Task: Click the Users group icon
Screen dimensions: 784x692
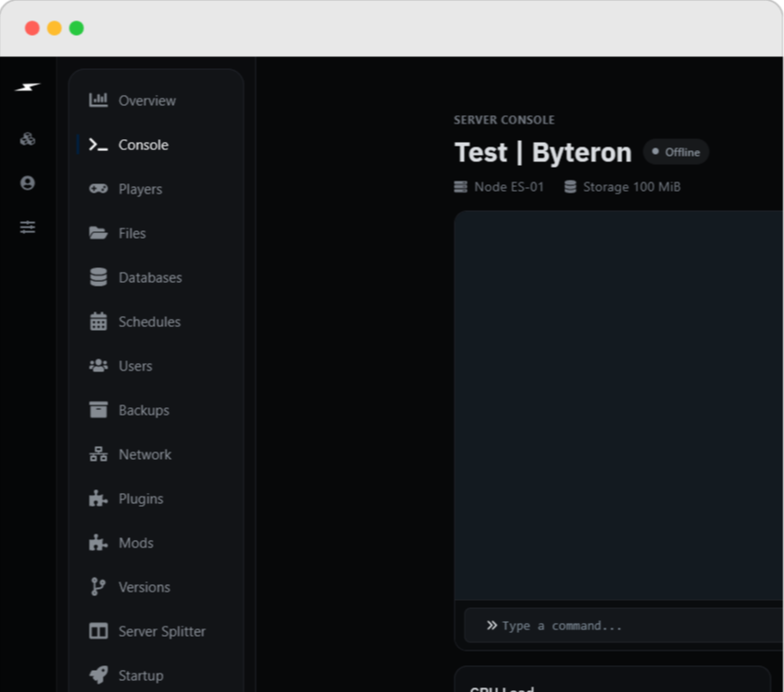Action: click(x=98, y=366)
